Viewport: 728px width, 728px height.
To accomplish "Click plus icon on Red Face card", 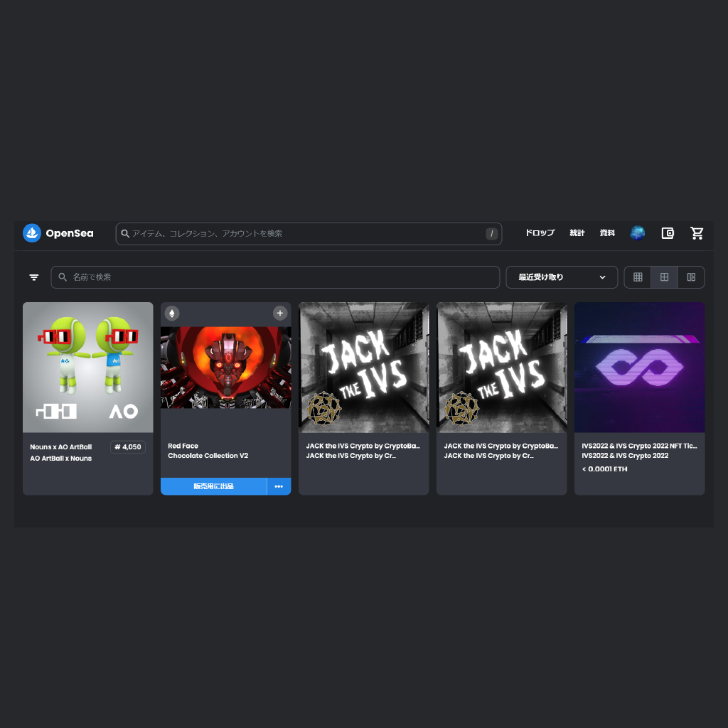I will tap(280, 313).
